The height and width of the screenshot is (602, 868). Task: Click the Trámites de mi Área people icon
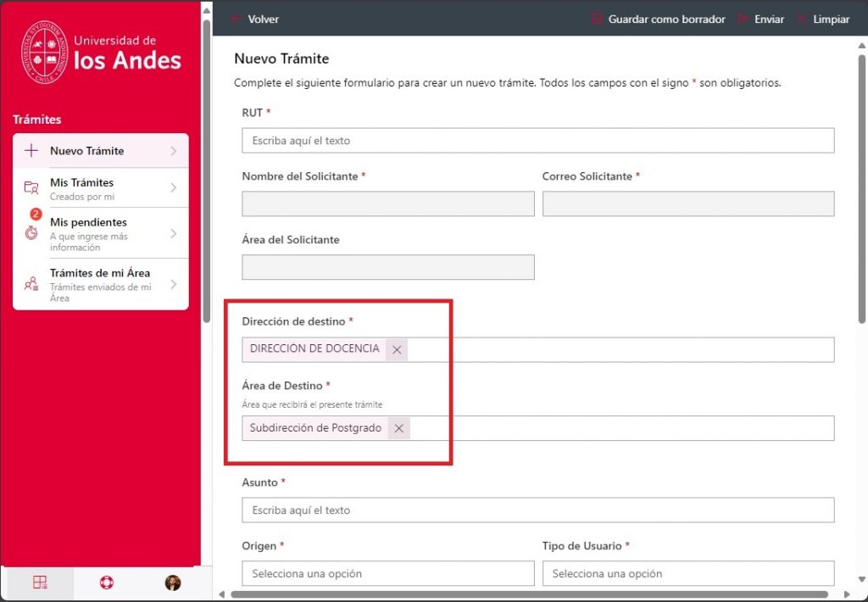(31, 284)
